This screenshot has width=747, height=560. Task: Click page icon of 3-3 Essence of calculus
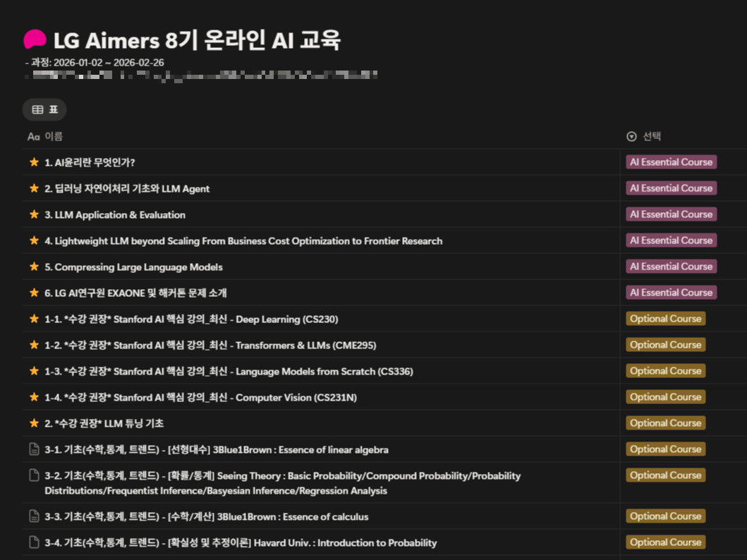tap(34, 516)
